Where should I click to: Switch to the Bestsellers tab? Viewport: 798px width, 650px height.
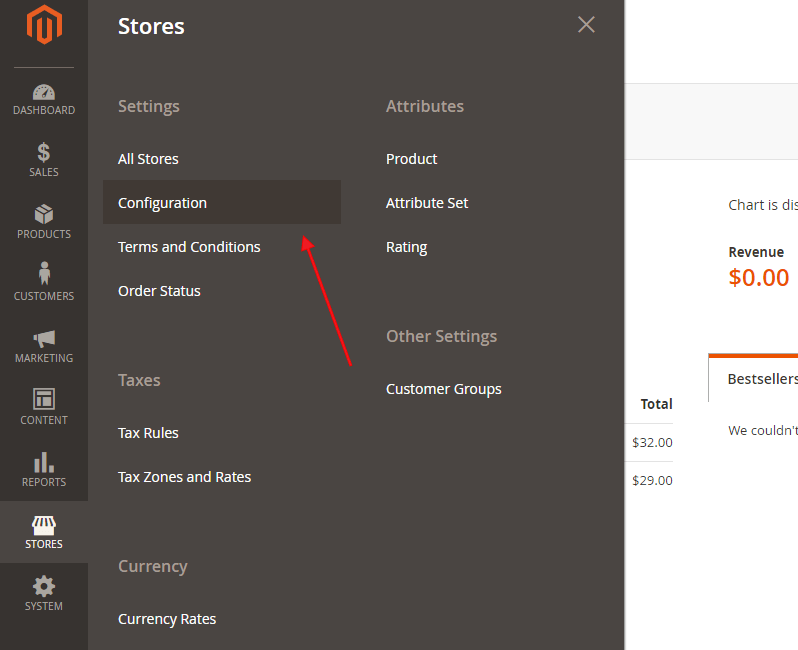[x=753, y=379]
